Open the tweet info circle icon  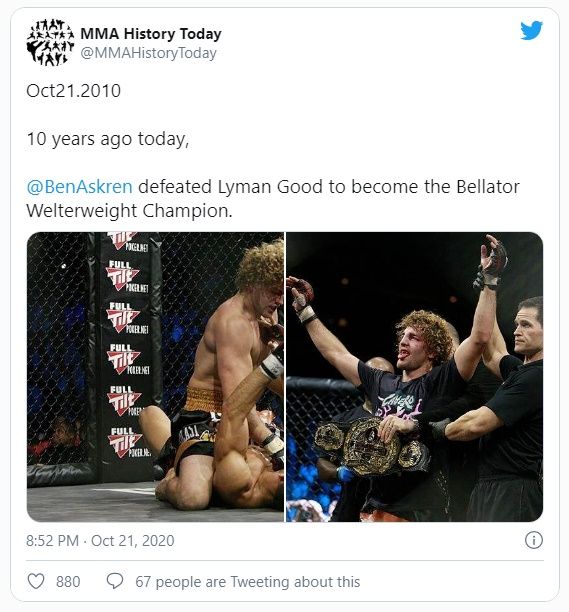tap(533, 540)
